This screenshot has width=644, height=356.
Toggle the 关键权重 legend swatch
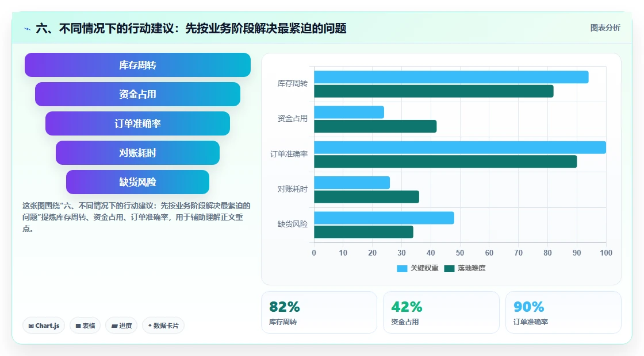[402, 268]
